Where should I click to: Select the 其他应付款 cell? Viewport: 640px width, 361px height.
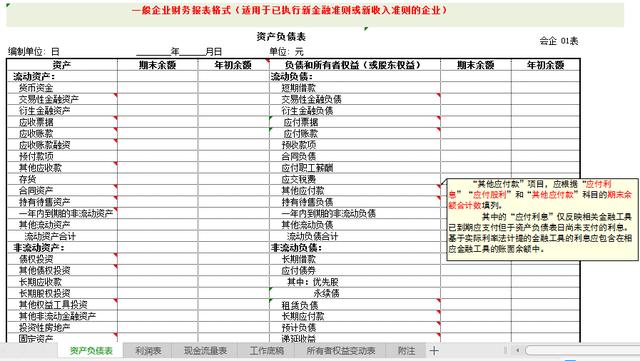pyautogui.click(x=355, y=190)
